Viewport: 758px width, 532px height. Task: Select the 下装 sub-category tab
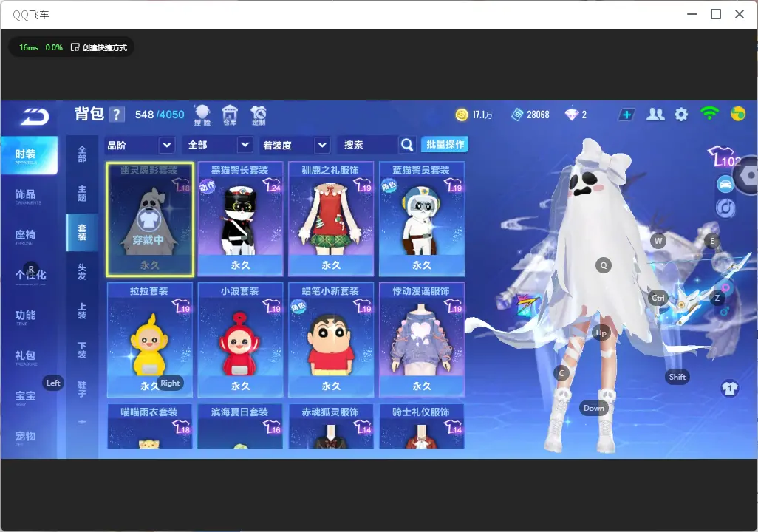click(x=82, y=350)
